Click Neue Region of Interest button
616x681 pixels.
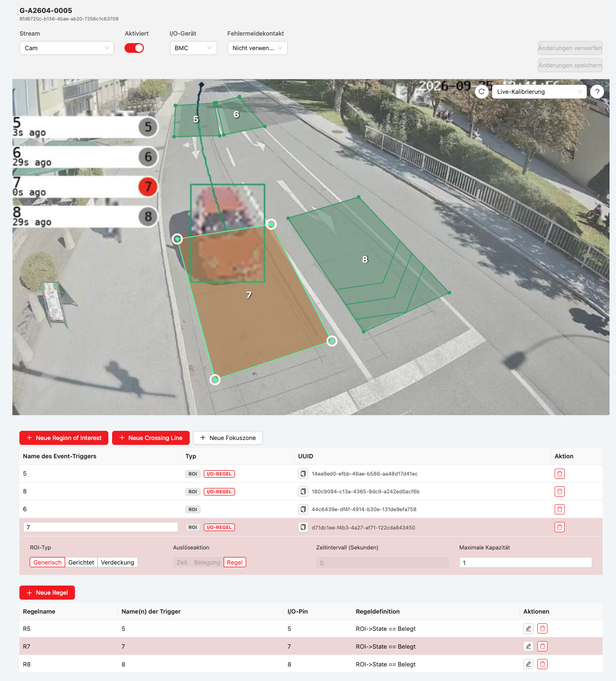64,438
